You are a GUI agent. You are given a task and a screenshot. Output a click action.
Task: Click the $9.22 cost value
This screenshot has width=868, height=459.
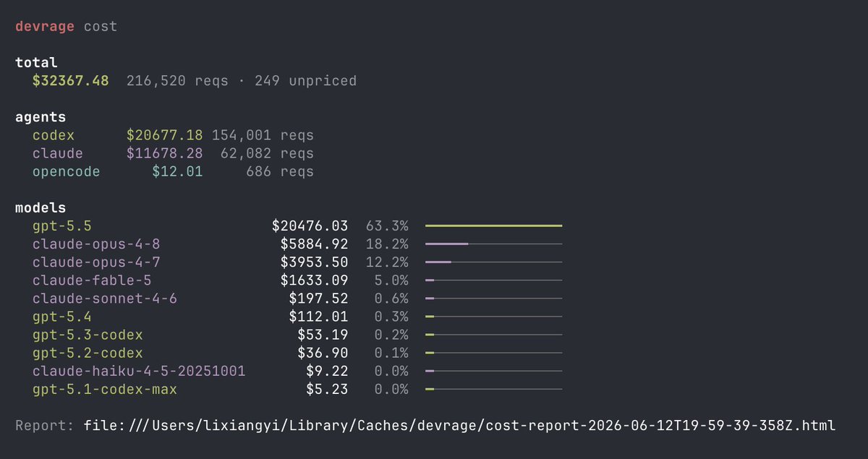(327, 371)
